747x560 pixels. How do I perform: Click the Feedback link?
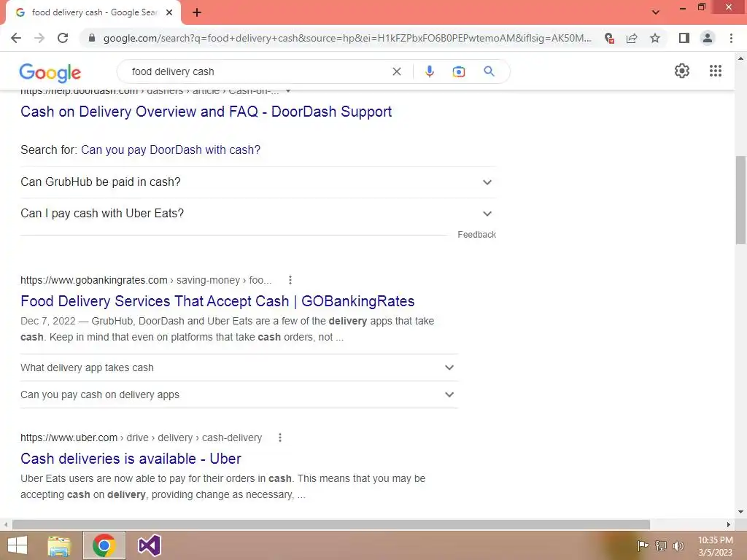(476, 235)
